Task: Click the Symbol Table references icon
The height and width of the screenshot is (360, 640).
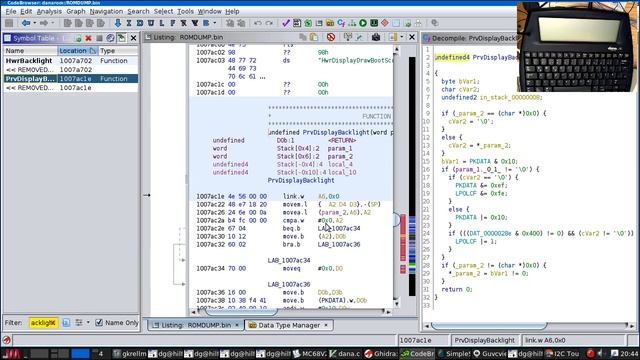Action: 110,38
